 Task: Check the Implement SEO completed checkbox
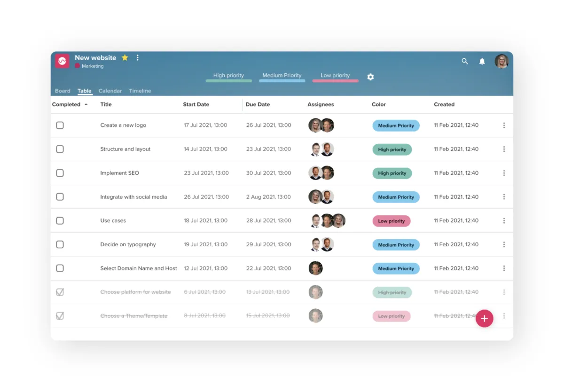pyautogui.click(x=60, y=173)
